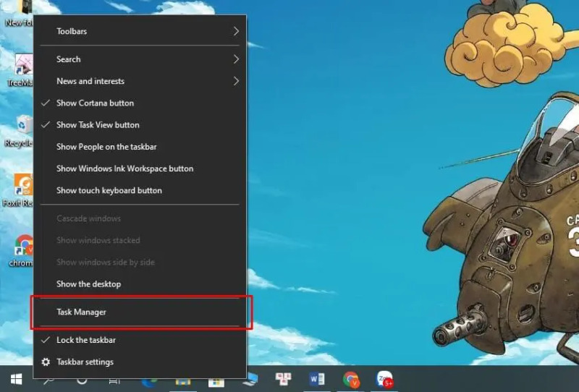
Task: Open Taskbar settings with the gear icon
Action: point(140,362)
